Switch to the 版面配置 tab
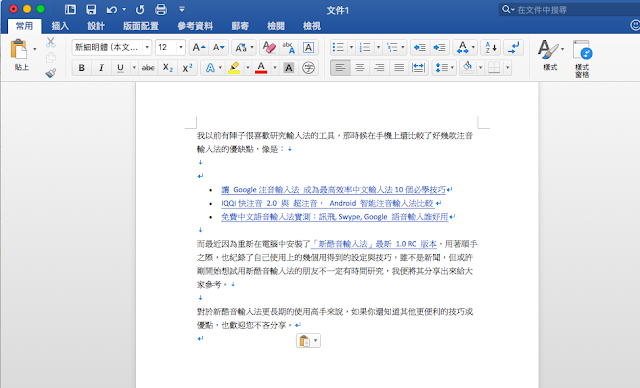Image resolution: width=640 pixels, height=388 pixels. coord(141,26)
